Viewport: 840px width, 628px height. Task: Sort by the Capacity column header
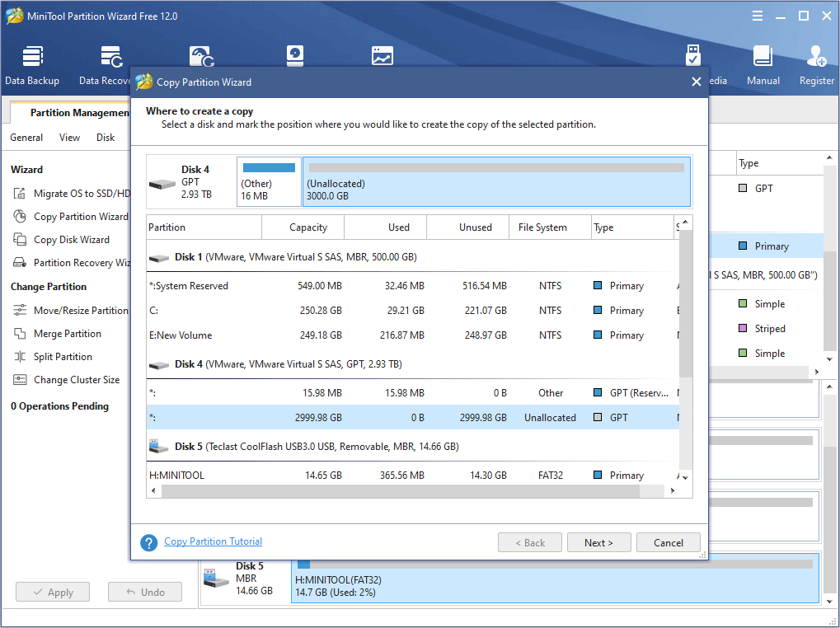(x=303, y=227)
